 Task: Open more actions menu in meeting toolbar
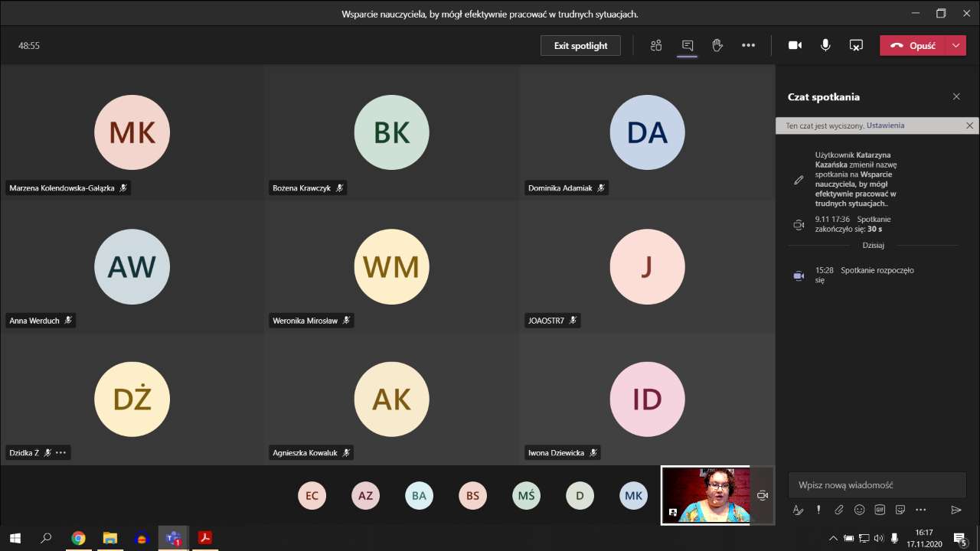pyautogui.click(x=748, y=46)
